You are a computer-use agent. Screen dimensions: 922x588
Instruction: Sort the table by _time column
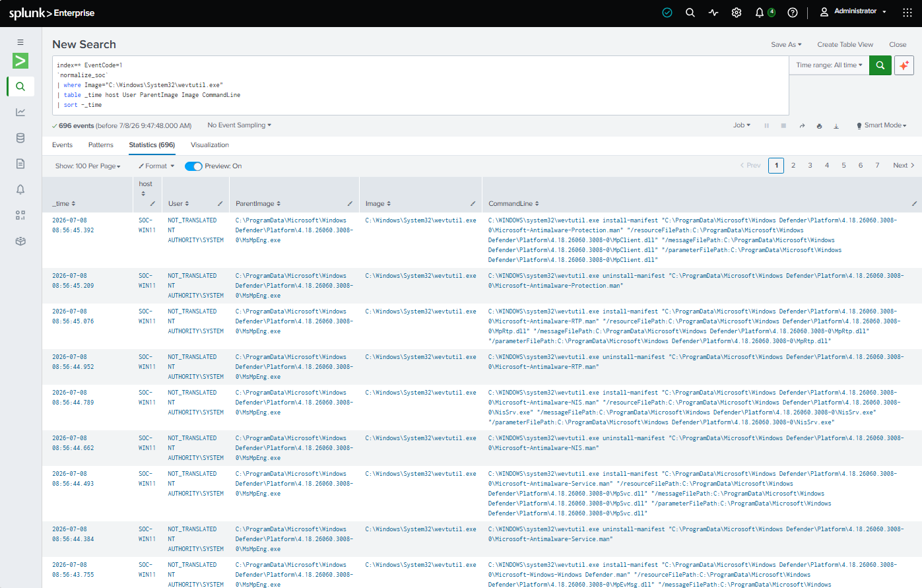point(64,204)
